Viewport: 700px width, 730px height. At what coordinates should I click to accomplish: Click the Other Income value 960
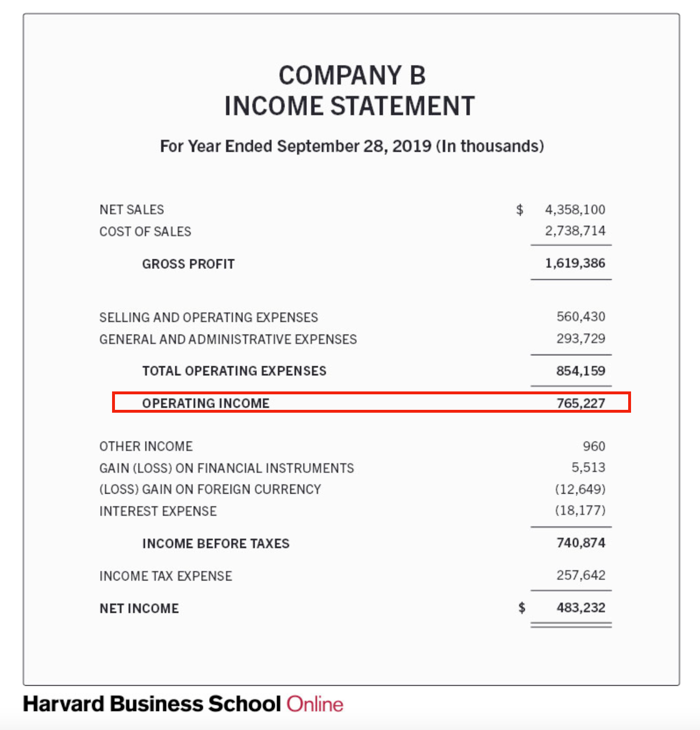[x=594, y=446]
